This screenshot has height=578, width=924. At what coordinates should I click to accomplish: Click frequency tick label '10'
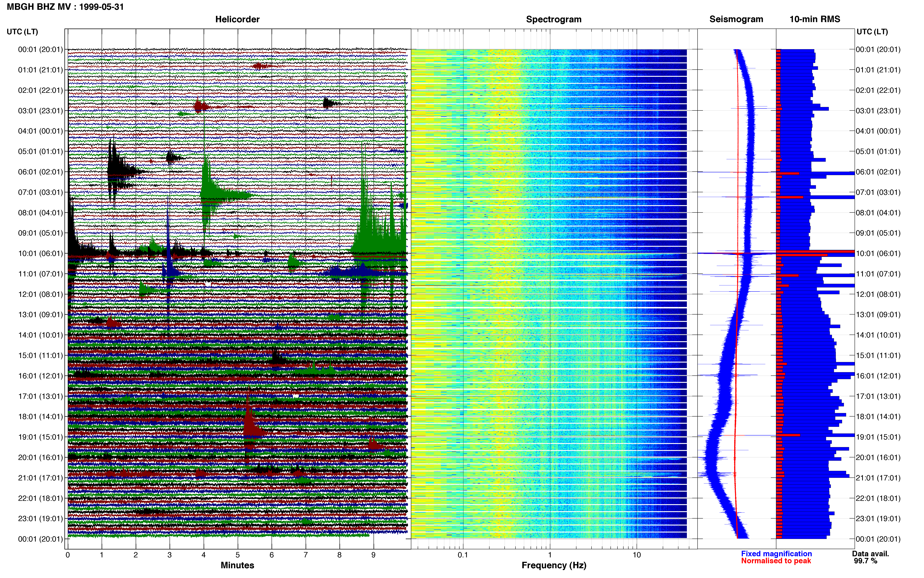pyautogui.click(x=637, y=555)
